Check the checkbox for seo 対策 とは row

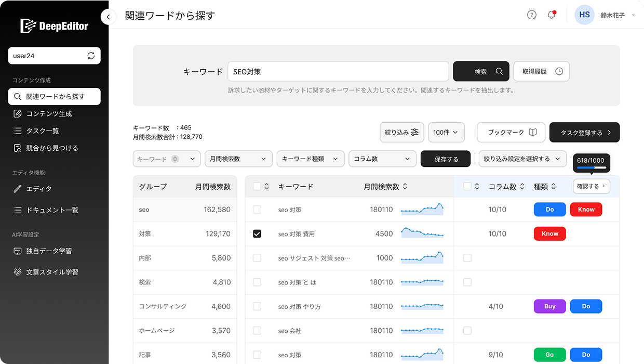pos(257,282)
